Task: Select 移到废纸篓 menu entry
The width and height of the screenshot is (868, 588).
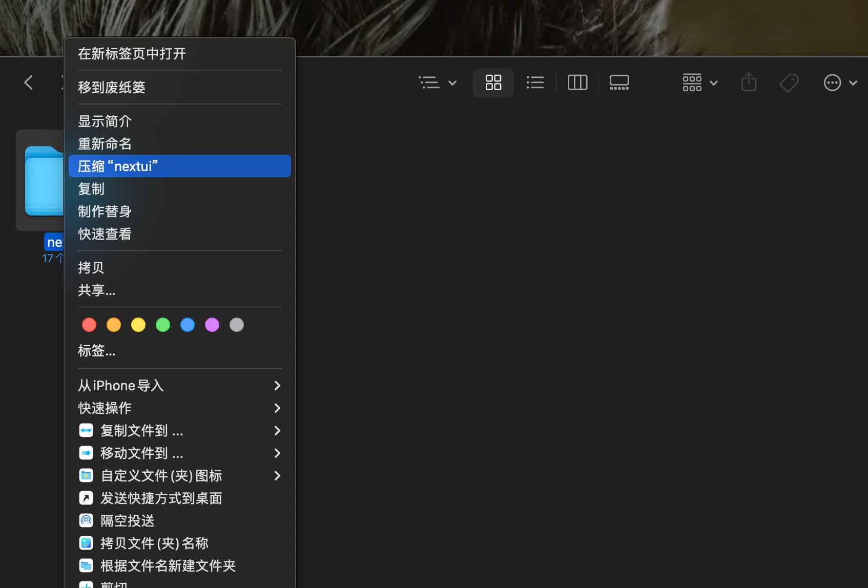Action: 179,88
